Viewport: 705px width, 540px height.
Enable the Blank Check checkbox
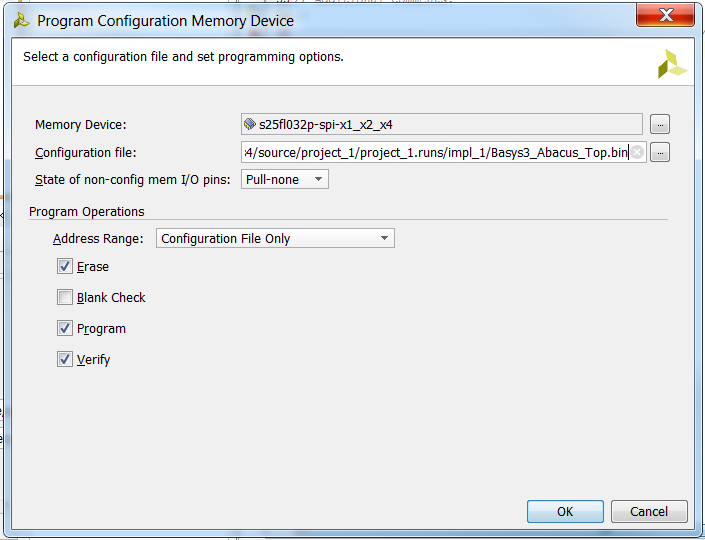pyautogui.click(x=65, y=297)
